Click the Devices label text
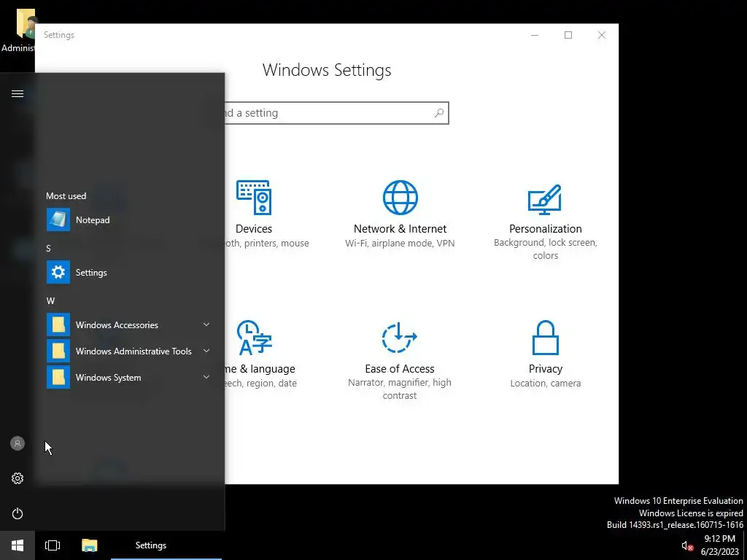Image resolution: width=747 pixels, height=560 pixels. click(254, 228)
